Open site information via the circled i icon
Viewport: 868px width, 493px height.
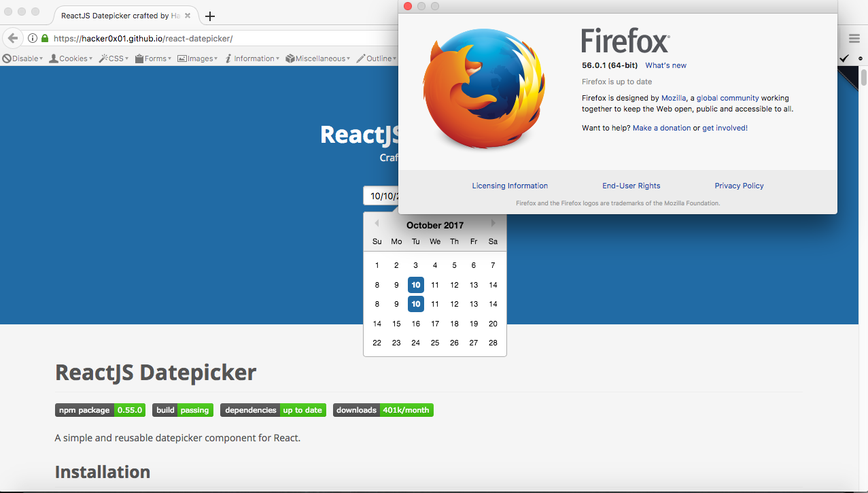tap(32, 38)
